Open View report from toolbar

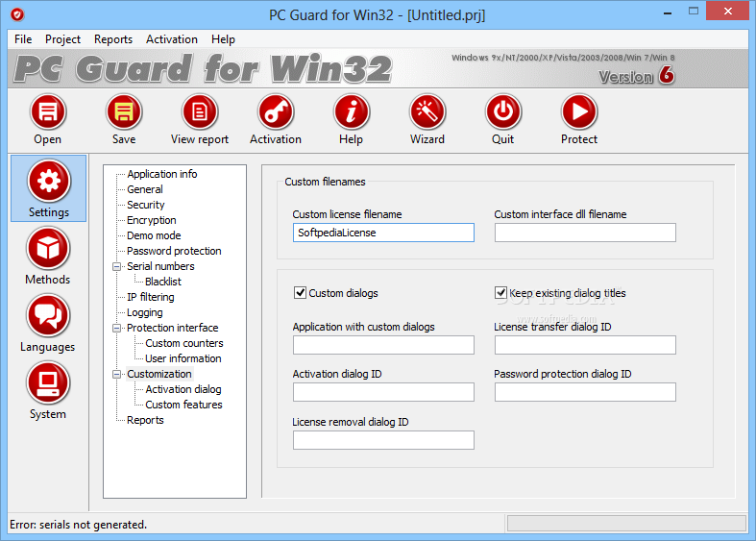[200, 111]
